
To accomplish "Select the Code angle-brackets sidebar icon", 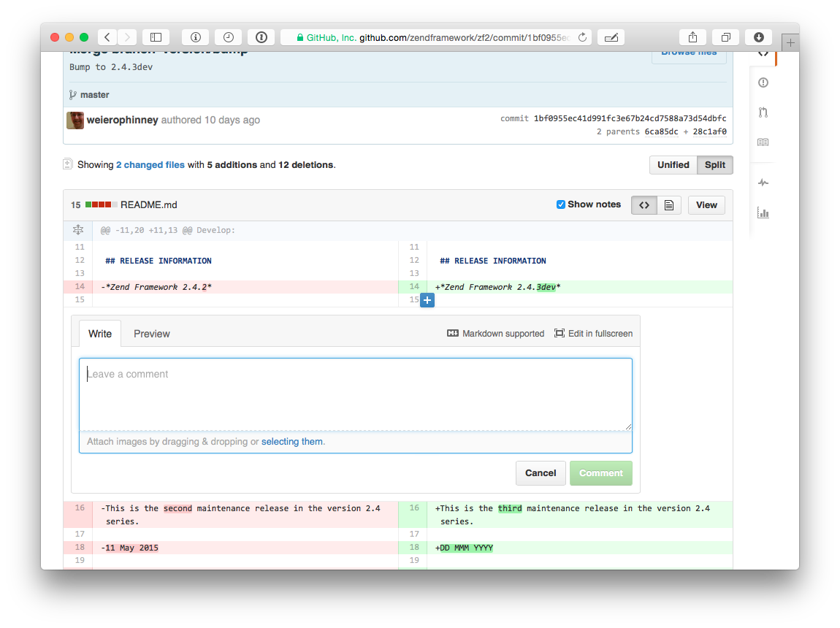I will pos(761,52).
